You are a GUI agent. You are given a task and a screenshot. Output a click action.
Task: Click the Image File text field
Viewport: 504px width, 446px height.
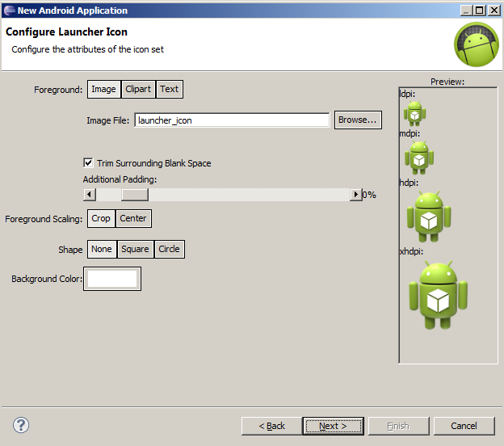[232, 120]
